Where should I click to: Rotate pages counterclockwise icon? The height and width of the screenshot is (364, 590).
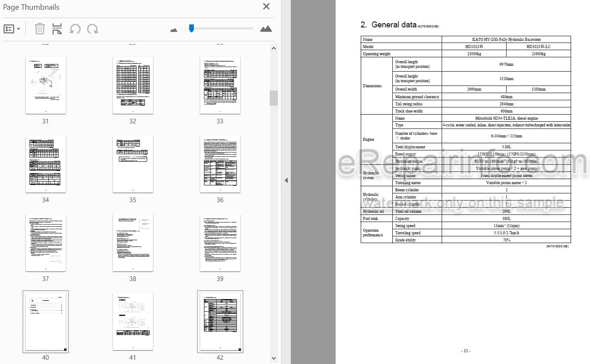(75, 29)
